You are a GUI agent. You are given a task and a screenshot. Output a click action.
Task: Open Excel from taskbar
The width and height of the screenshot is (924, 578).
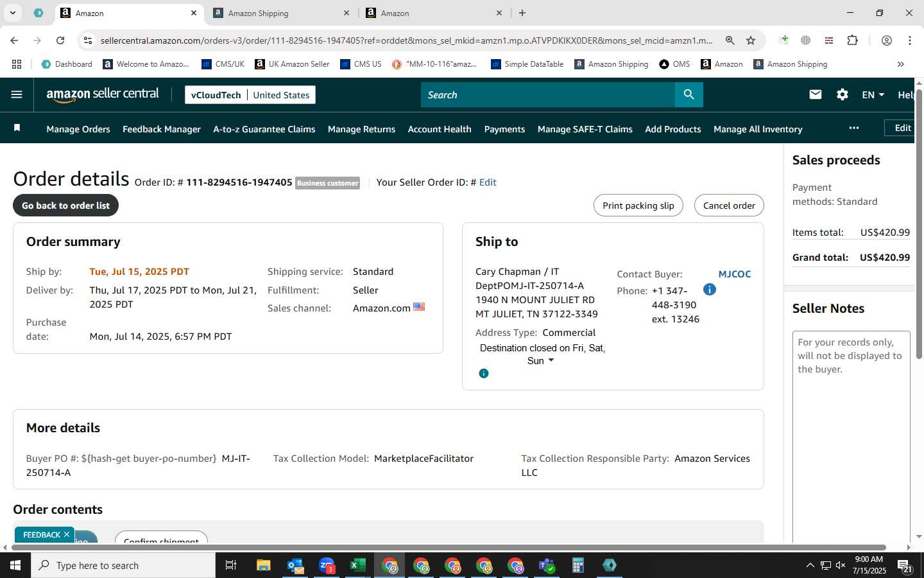(357, 565)
